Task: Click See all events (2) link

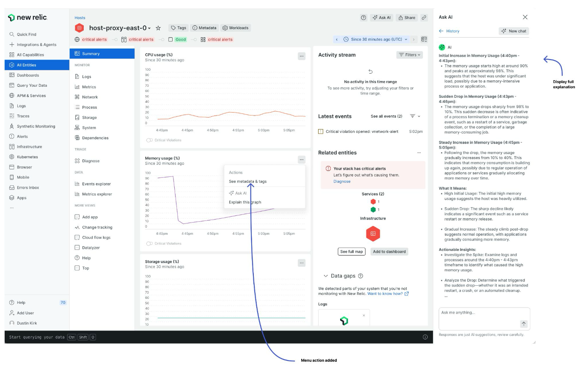Action: 387,116
